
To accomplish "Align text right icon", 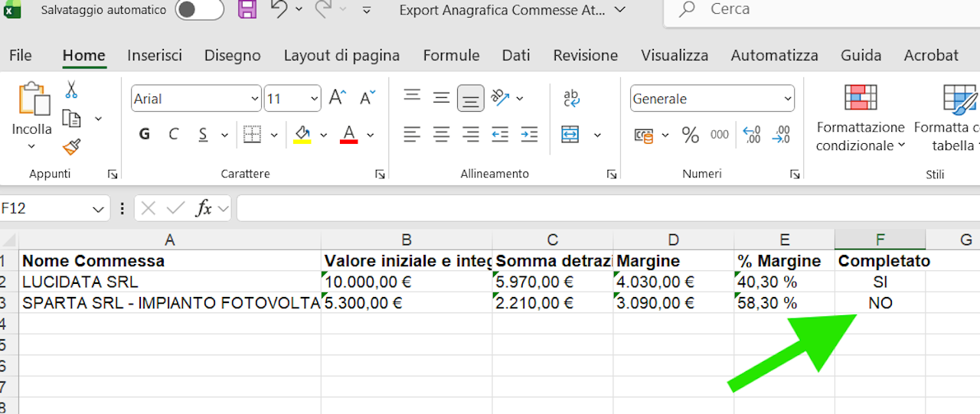I will coord(471,135).
